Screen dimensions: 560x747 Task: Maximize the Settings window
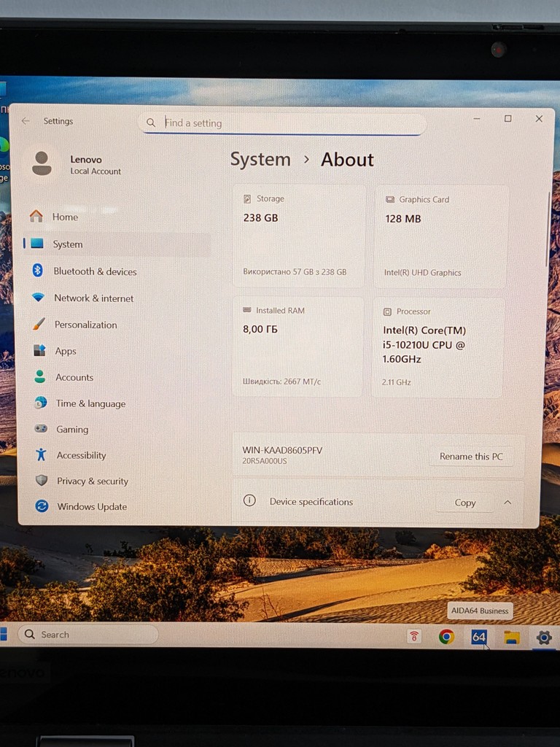click(x=508, y=119)
